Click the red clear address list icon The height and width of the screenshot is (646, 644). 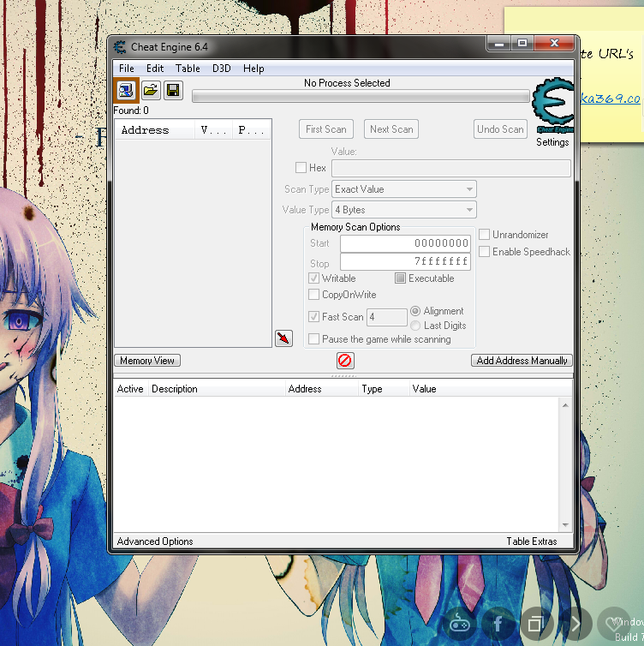pyautogui.click(x=344, y=361)
